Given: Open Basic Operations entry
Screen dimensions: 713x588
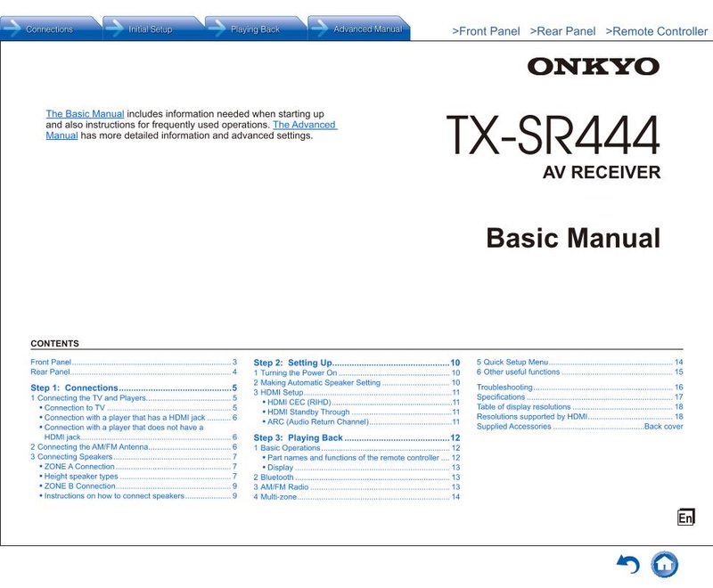Looking at the screenshot, I should coord(357,447).
